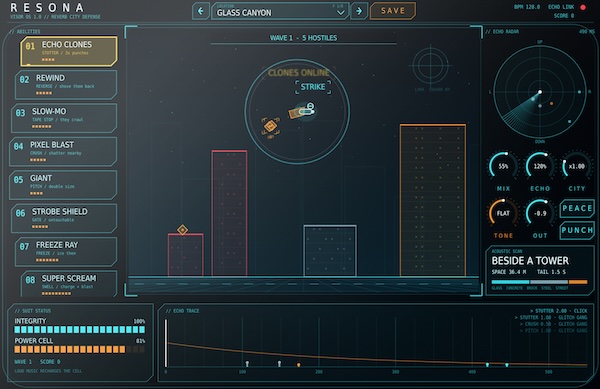Toggle the PEACE mode button
Screen dimensions: 600x389
click(x=577, y=208)
